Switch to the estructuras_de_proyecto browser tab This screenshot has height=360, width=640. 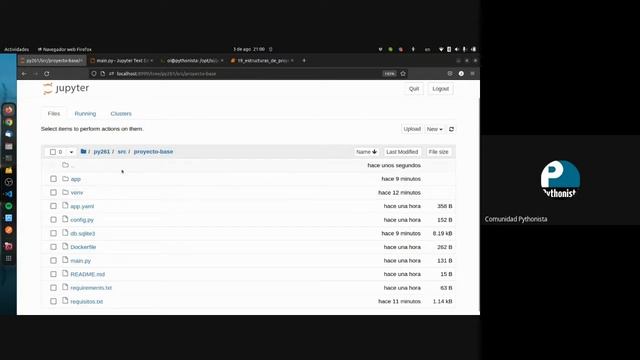coord(261,60)
